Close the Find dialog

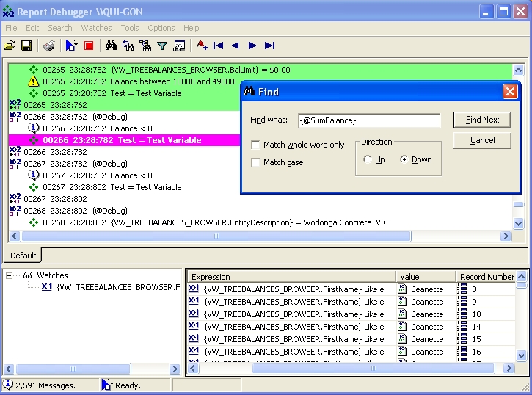(x=510, y=92)
